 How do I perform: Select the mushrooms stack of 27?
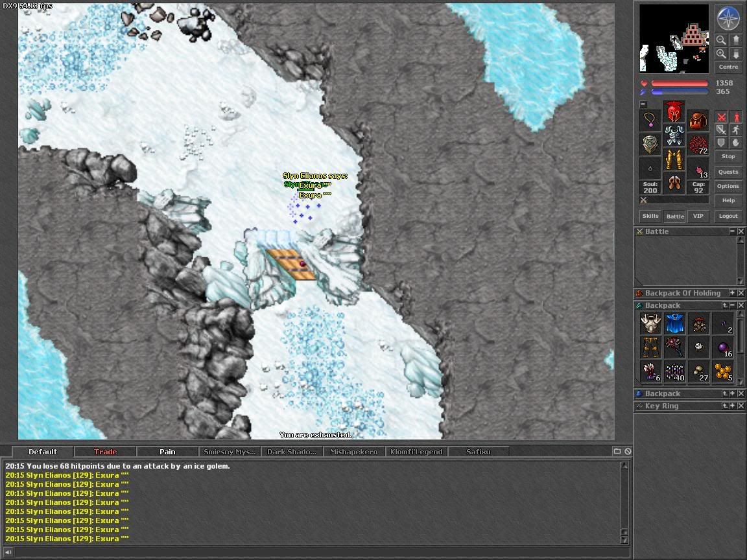(699, 371)
